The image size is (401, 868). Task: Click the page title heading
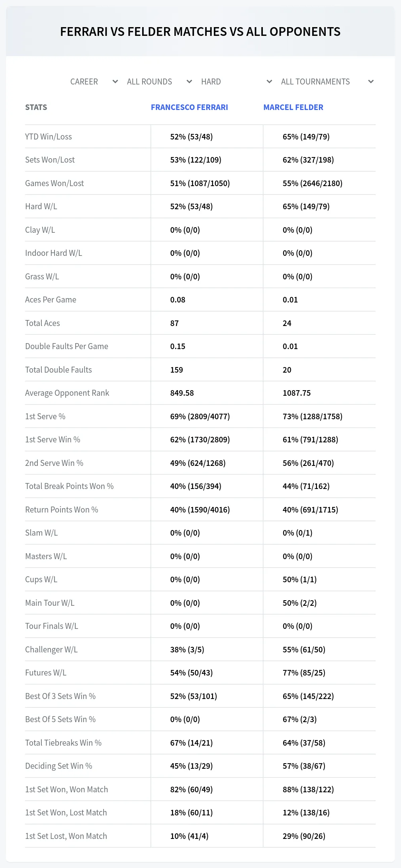[200, 31]
